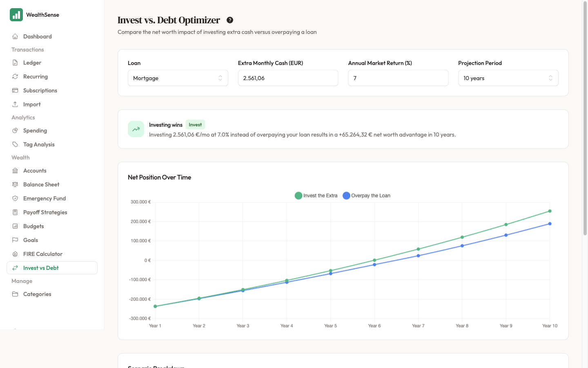Click the Year 10 green data point
Viewport: 588px width, 368px height.
(x=550, y=211)
